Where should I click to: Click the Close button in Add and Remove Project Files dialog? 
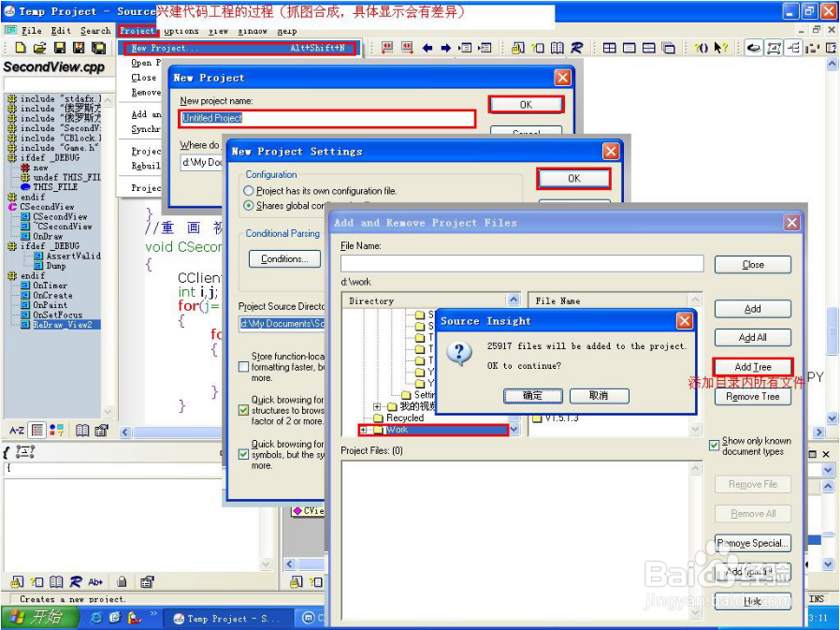point(753,264)
